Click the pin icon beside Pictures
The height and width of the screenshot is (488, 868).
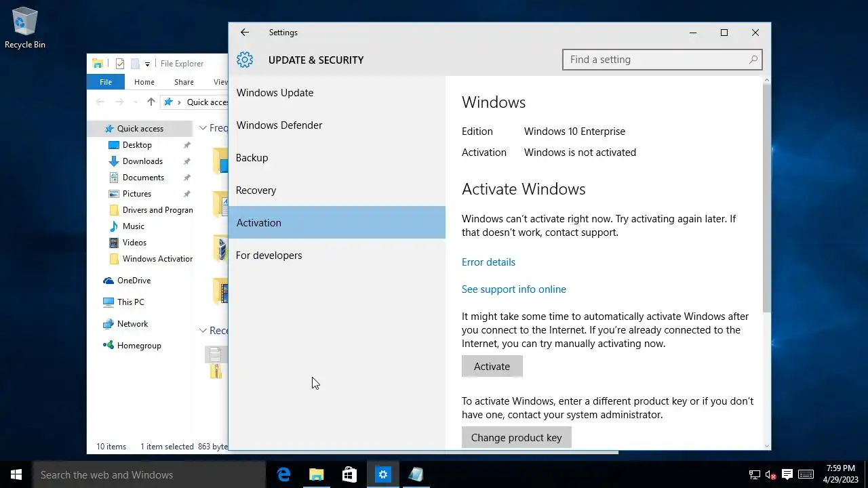point(187,194)
